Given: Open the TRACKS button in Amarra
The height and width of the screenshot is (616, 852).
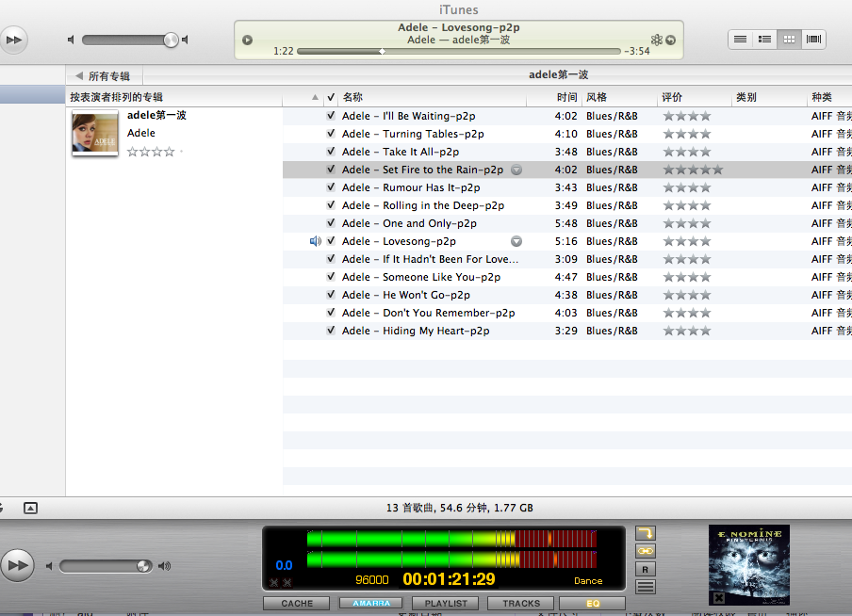Looking at the screenshot, I should pos(521,604).
